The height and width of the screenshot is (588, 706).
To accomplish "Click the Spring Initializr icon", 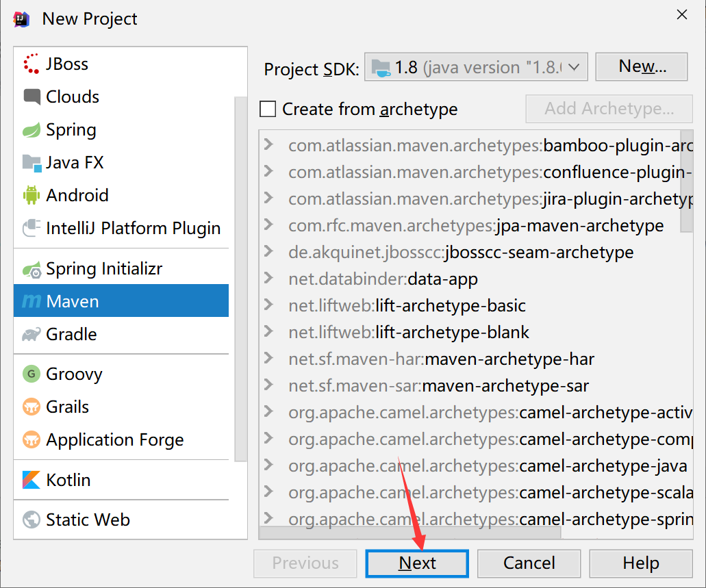I will click(31, 269).
